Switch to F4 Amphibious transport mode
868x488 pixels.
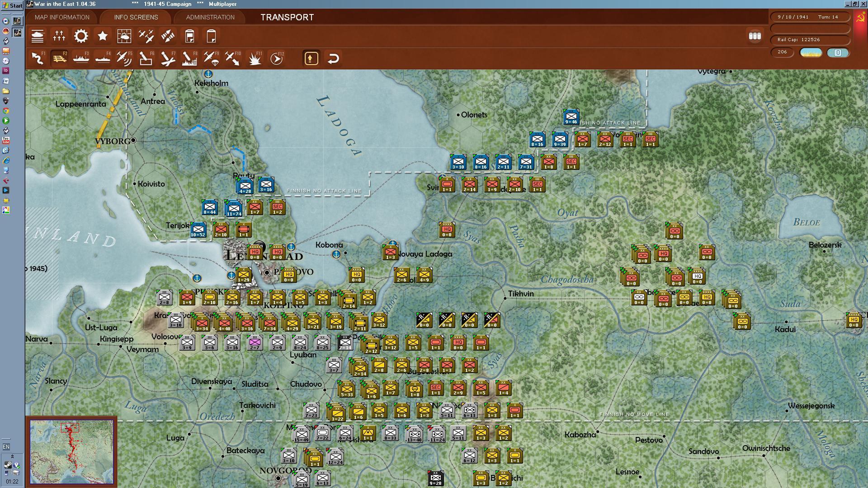(103, 58)
